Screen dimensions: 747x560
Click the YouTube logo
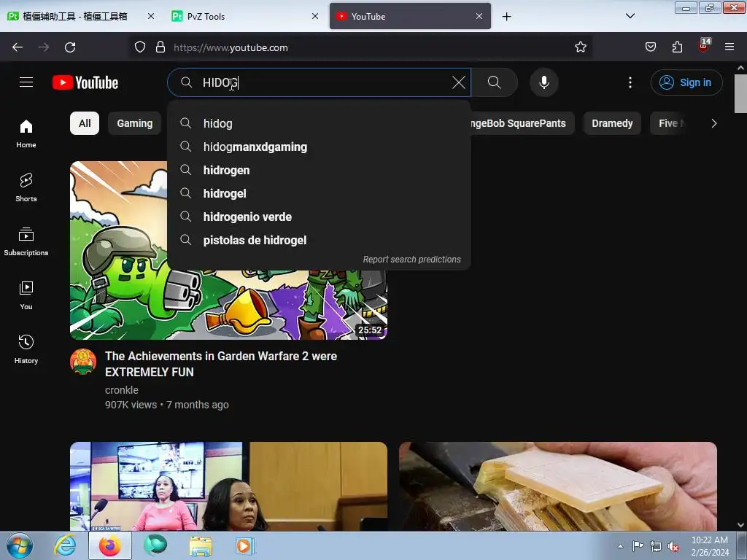pyautogui.click(x=85, y=82)
